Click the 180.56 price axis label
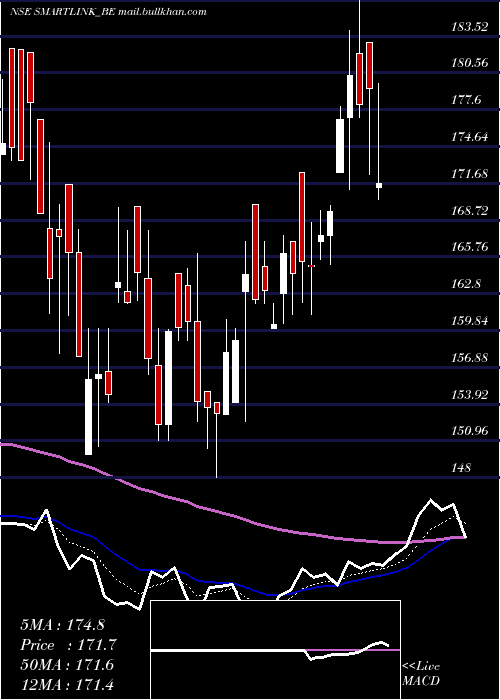The height and width of the screenshot is (700, 500). click(469, 63)
